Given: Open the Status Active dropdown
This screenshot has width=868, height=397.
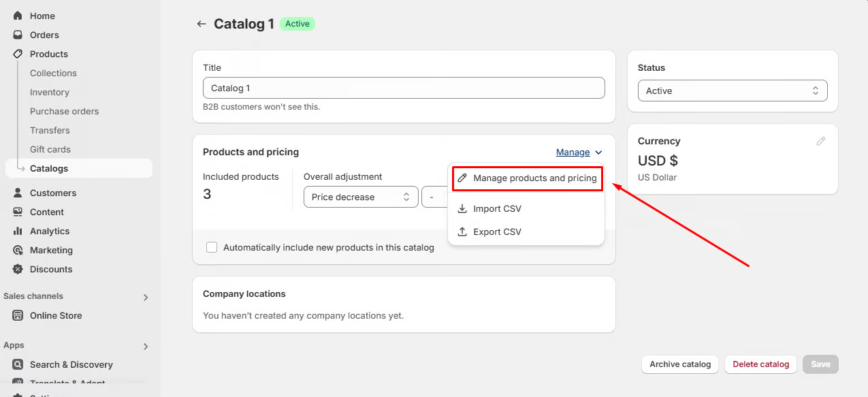Looking at the screenshot, I should point(733,91).
